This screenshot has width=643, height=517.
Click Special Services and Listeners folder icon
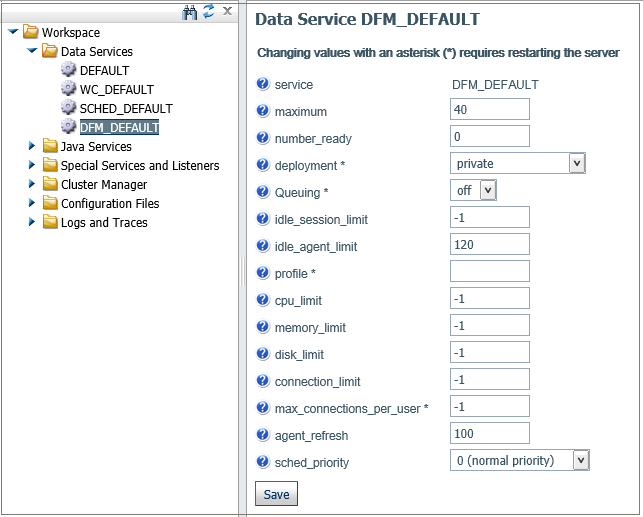pyautogui.click(x=50, y=165)
